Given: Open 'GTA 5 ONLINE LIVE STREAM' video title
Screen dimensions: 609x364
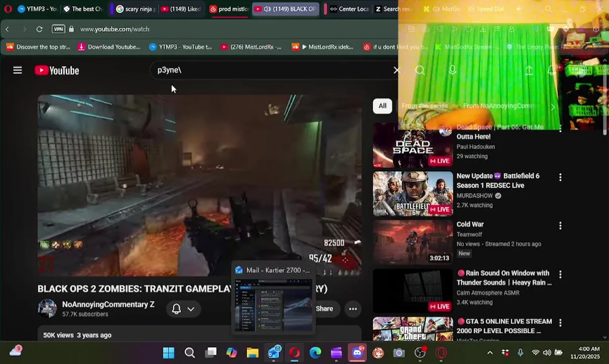Looking at the screenshot, I should (504, 326).
